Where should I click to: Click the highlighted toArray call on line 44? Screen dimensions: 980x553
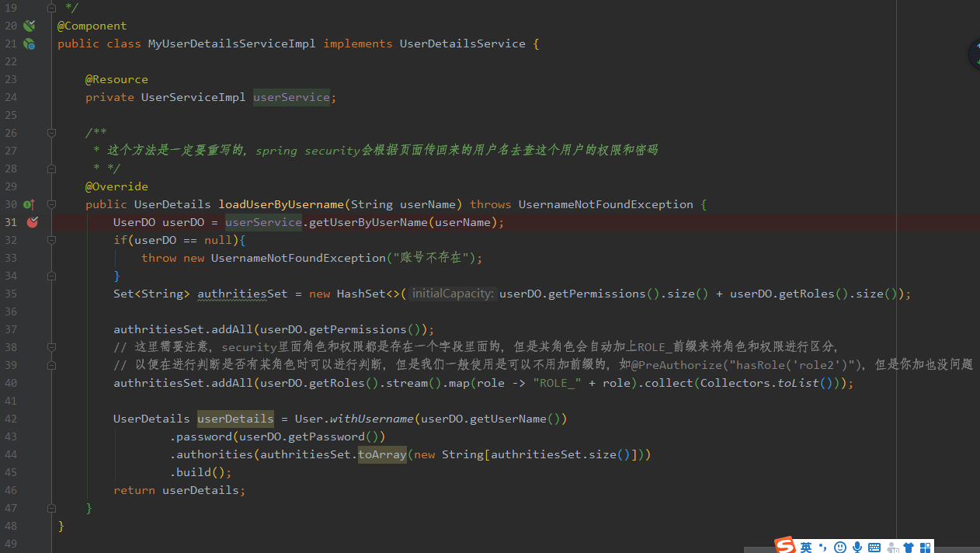[382, 454]
